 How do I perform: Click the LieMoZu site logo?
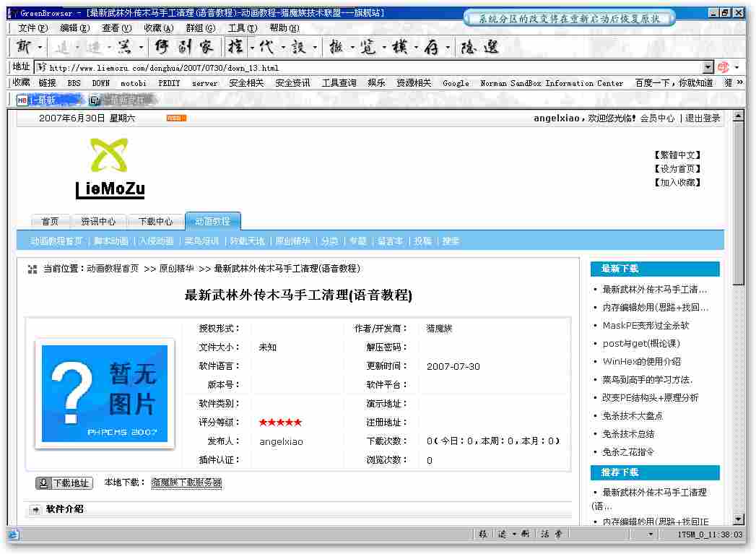[110, 169]
